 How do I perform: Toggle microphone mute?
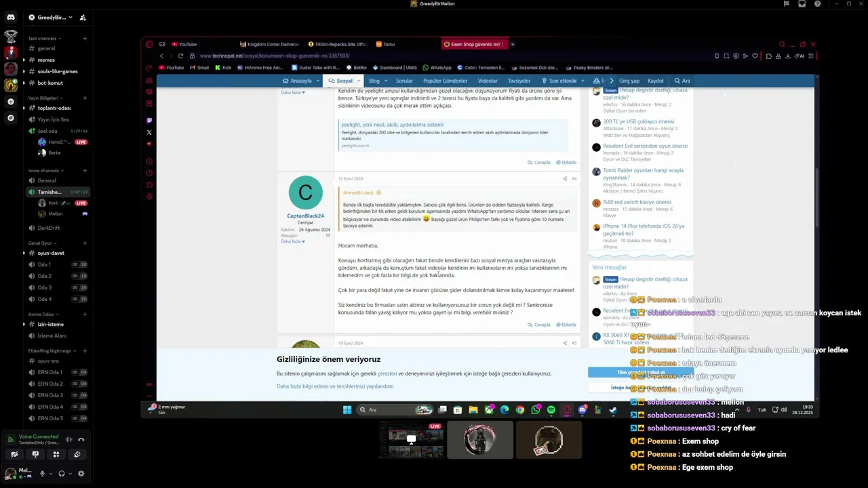click(42, 474)
